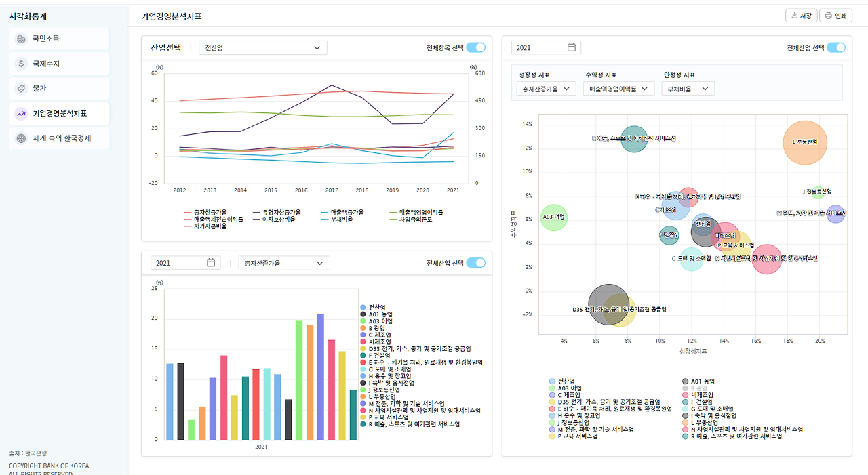Toggle 매출액증가율 series in line chart legend
Viewport: 868px width, 475px height.
(342, 213)
